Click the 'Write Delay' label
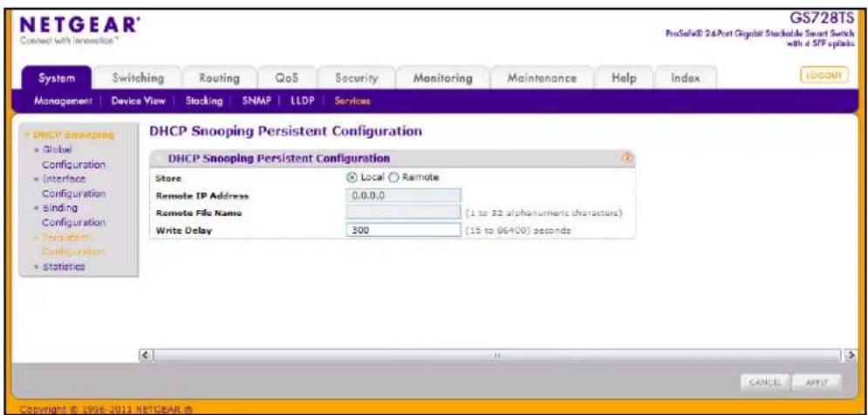Image resolution: width=868 pixels, height=415 pixels. pyautogui.click(x=184, y=230)
